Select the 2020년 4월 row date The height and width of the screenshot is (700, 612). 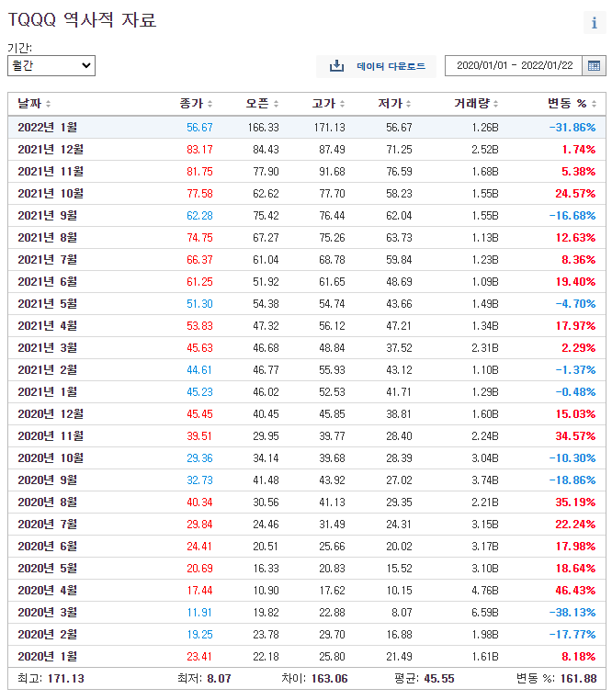pyautogui.click(x=48, y=591)
